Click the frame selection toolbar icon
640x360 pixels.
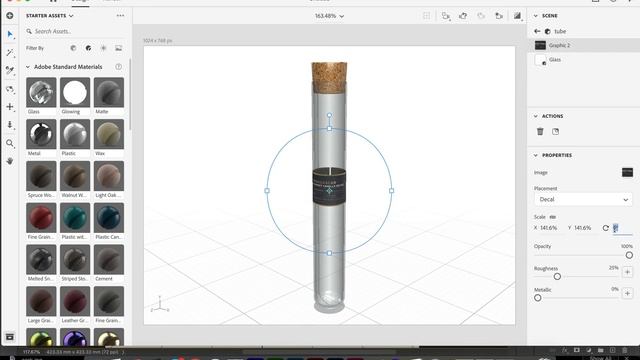point(427,16)
